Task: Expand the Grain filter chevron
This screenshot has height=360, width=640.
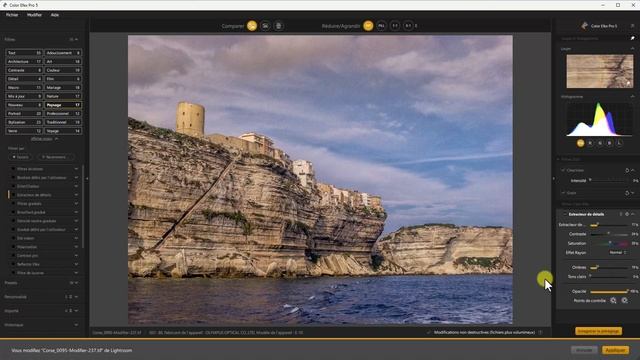Action: coord(633,193)
